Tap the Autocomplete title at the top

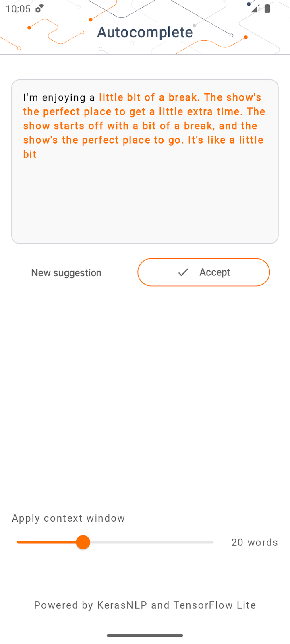(x=145, y=32)
